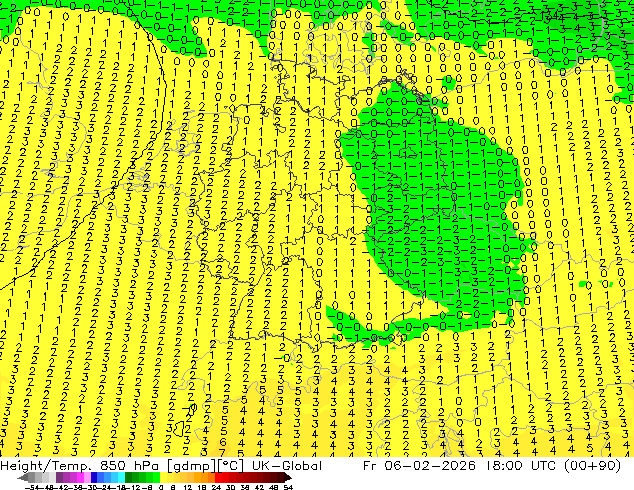Screen dimensions: 634x490
Task: Pick the dark blue legend swatch at -30
Action: pyautogui.click(x=94, y=478)
